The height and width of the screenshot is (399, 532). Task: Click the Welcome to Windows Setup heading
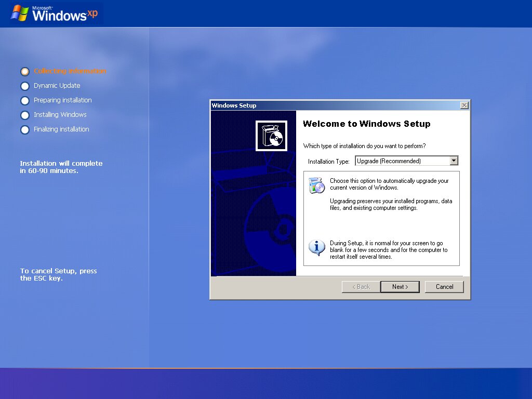tap(367, 124)
